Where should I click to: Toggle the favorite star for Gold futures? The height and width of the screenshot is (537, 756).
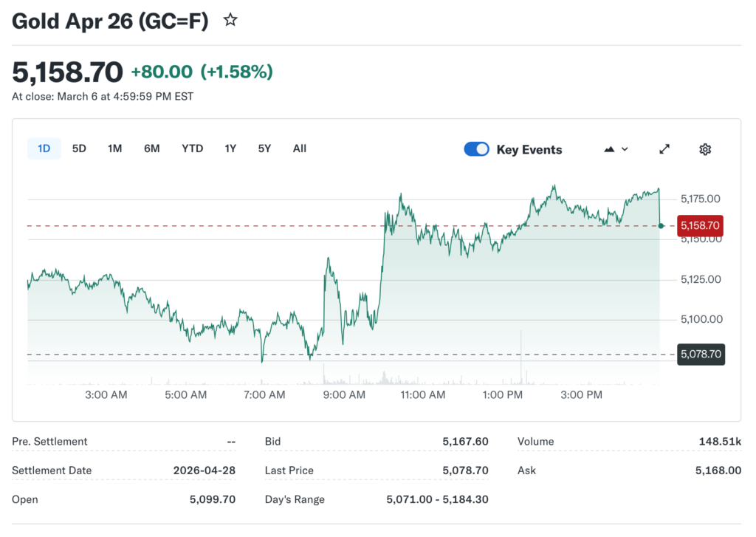click(230, 20)
